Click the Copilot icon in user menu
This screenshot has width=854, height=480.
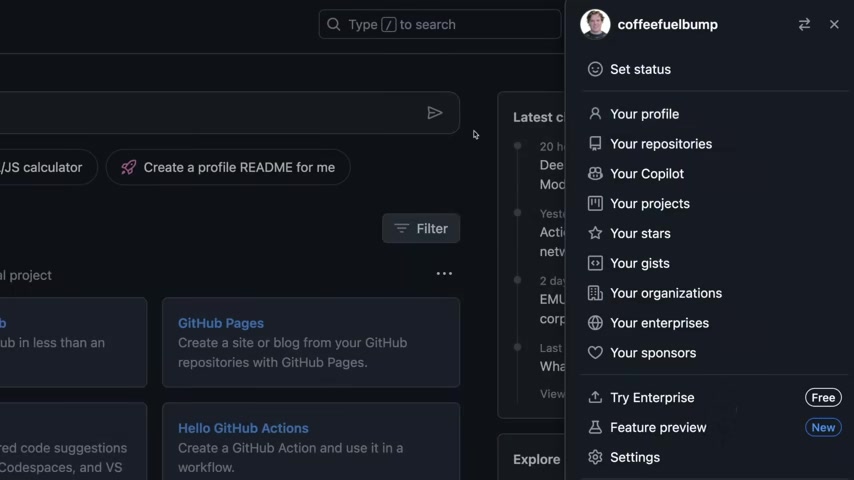coord(595,174)
